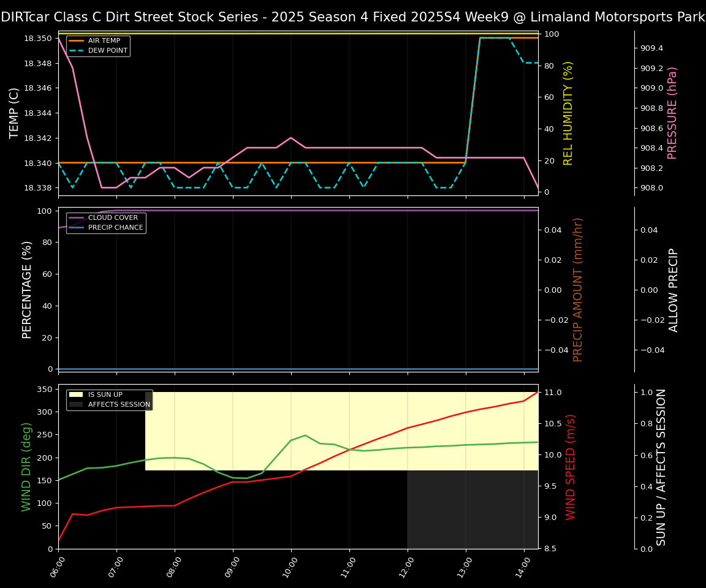
Task: Click the WIND SPEED (m/s) axis label
Action: click(x=571, y=467)
